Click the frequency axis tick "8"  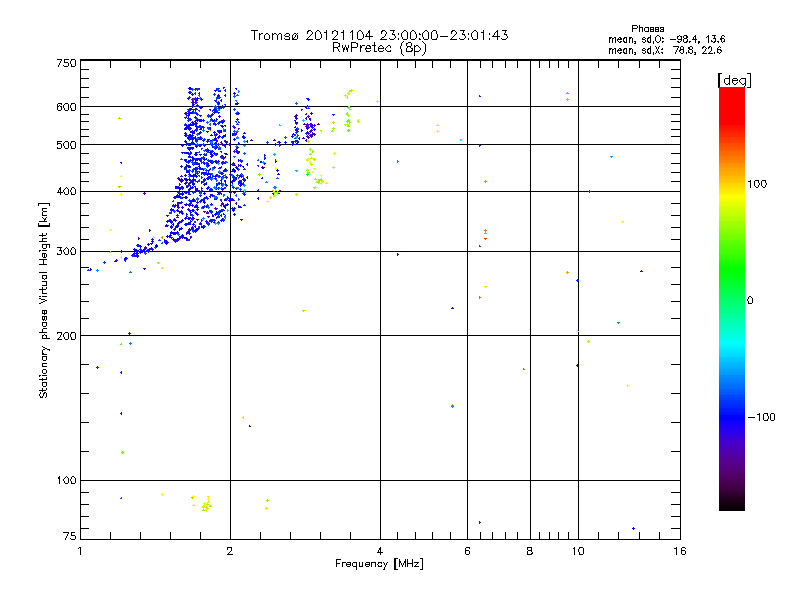coord(530,551)
